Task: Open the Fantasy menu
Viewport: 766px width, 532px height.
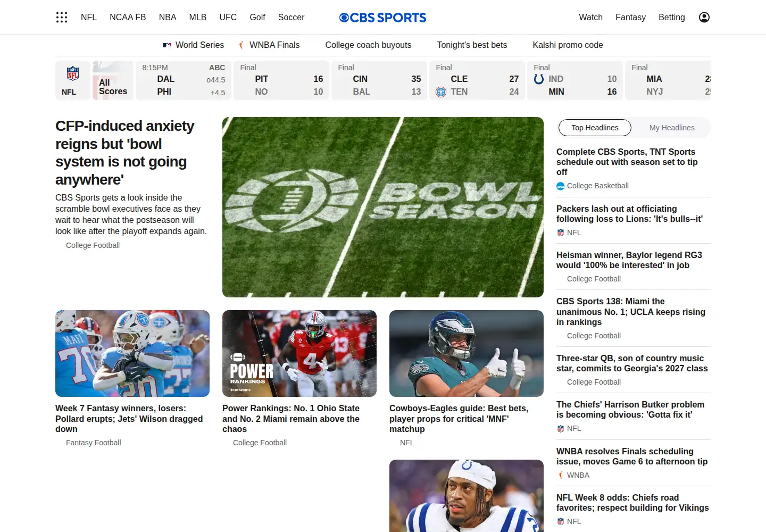Action: coord(630,17)
